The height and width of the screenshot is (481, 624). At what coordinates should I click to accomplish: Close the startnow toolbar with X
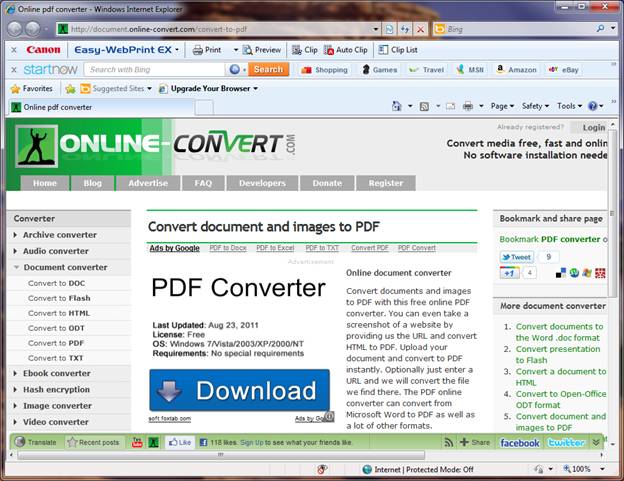14,70
